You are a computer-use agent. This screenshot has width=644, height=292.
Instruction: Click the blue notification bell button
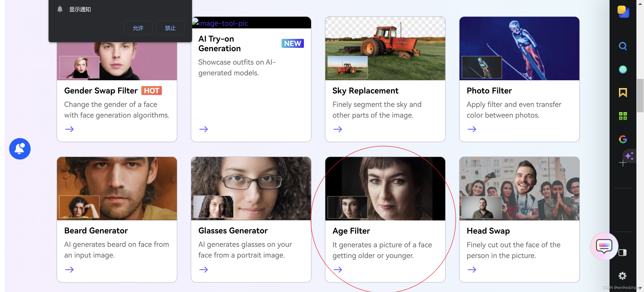click(20, 148)
